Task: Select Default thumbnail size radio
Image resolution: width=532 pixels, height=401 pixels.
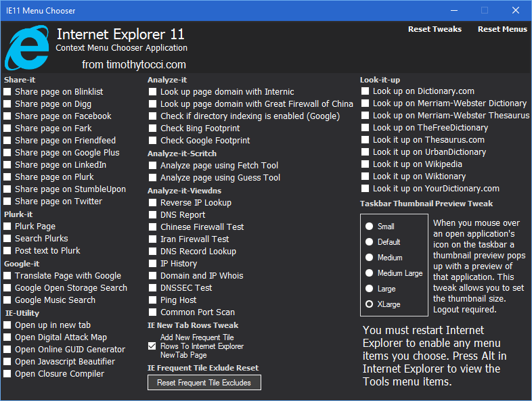Action: pyautogui.click(x=369, y=242)
